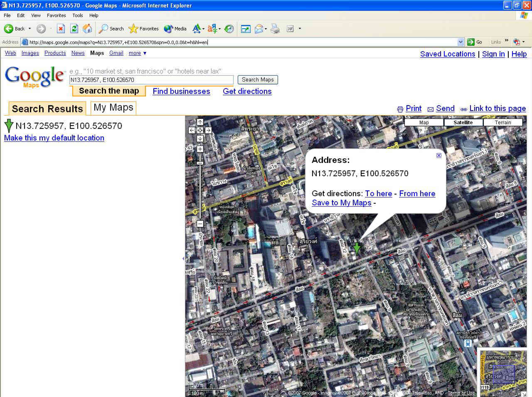Click the Mail envelope toolbar icon
This screenshot has height=397, width=532.
tap(259, 29)
